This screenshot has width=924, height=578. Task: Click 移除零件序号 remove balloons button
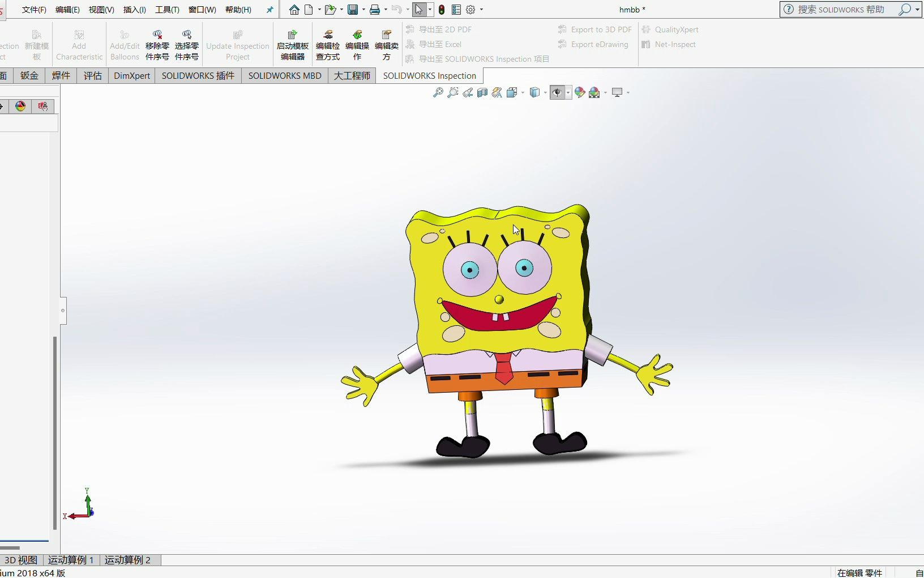[x=157, y=45]
